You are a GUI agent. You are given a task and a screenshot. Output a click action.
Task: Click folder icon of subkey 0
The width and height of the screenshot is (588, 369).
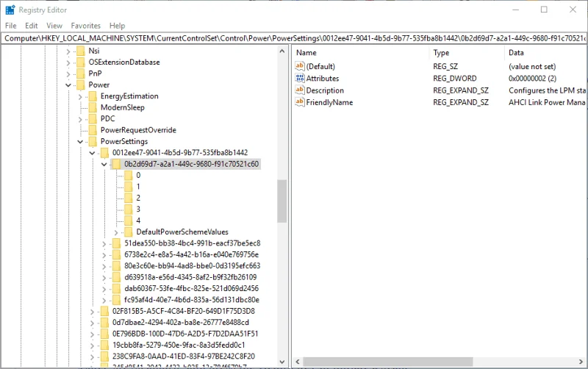tap(128, 176)
